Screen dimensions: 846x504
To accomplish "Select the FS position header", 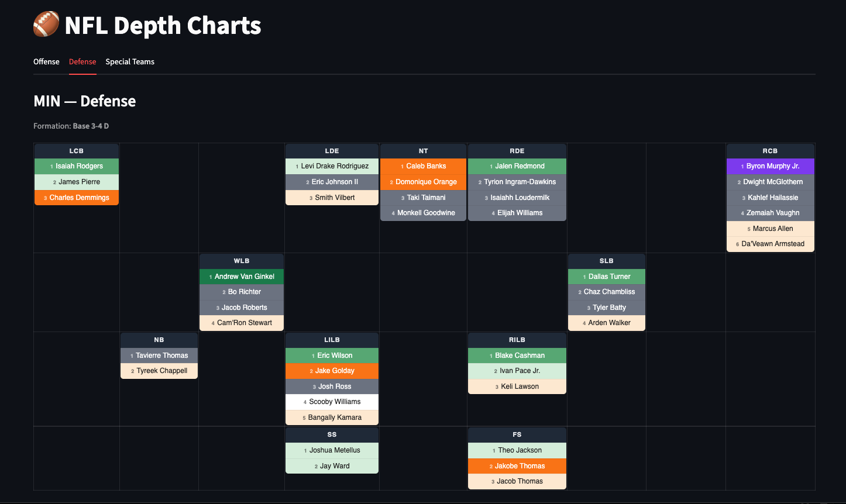I will coord(517,434).
